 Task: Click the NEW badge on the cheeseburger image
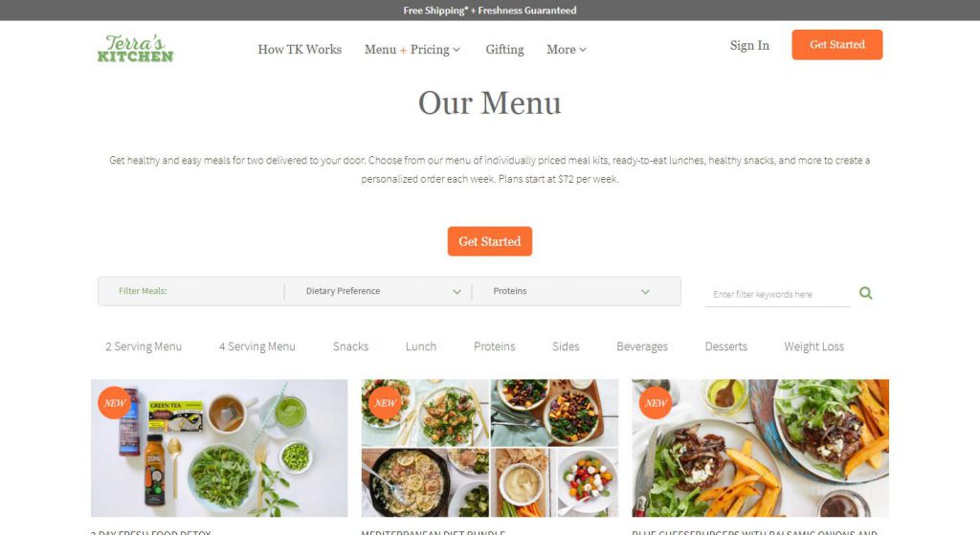click(x=656, y=403)
